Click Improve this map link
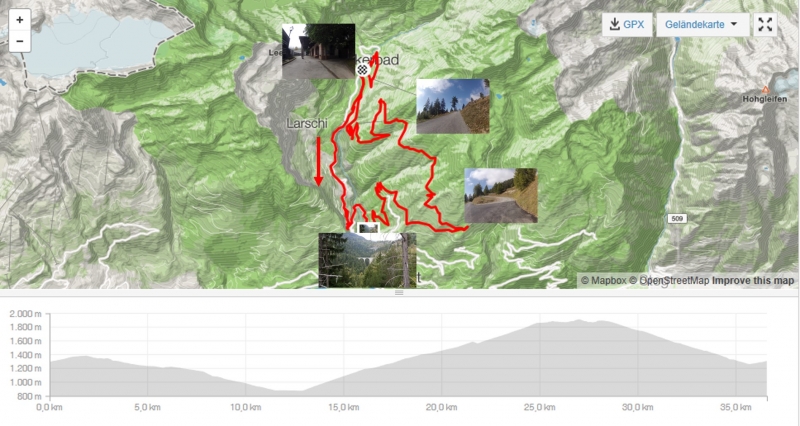 [x=753, y=281]
